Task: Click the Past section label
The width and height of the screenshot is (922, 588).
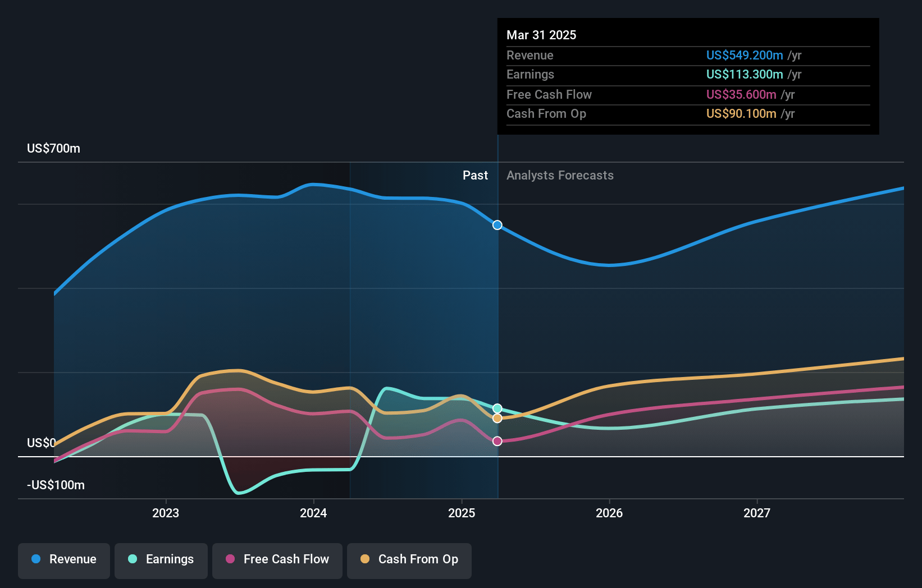Action: pos(475,176)
